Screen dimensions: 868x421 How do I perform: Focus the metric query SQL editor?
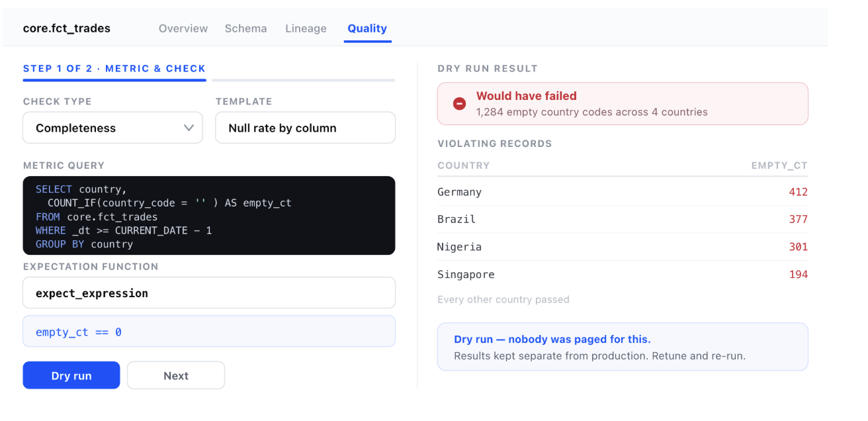pyautogui.click(x=209, y=216)
